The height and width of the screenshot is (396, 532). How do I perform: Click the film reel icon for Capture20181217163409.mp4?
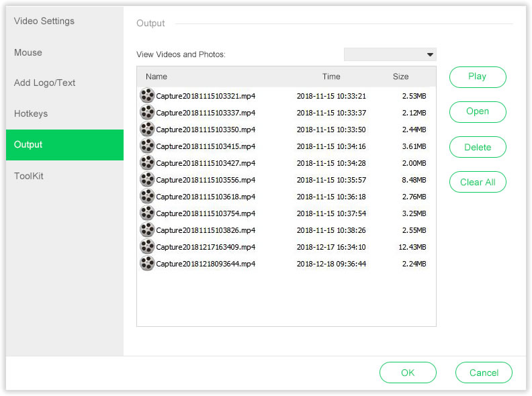pyautogui.click(x=147, y=246)
